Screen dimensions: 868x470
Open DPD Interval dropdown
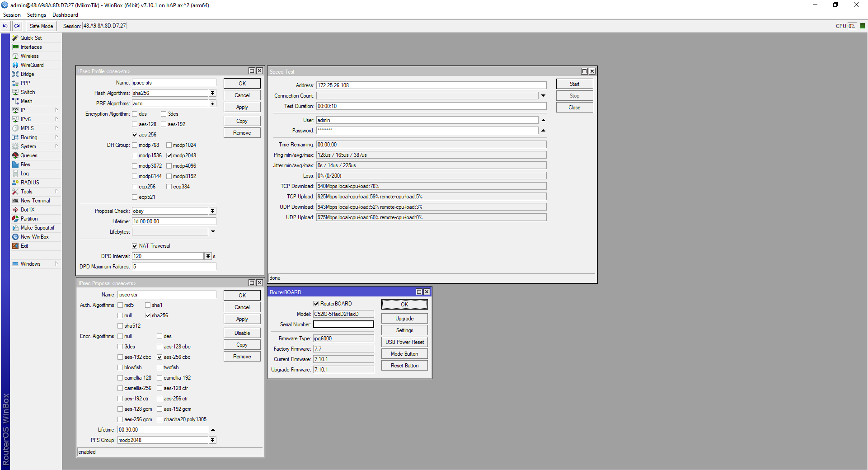coord(208,256)
